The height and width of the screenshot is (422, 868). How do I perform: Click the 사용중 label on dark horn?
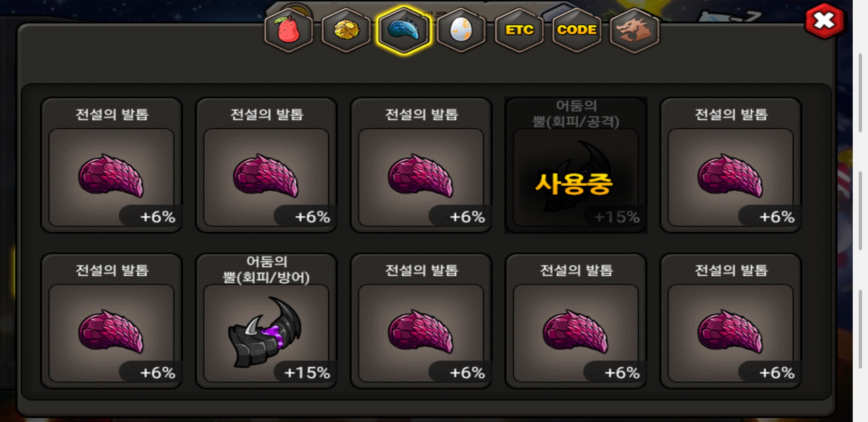pos(574,184)
